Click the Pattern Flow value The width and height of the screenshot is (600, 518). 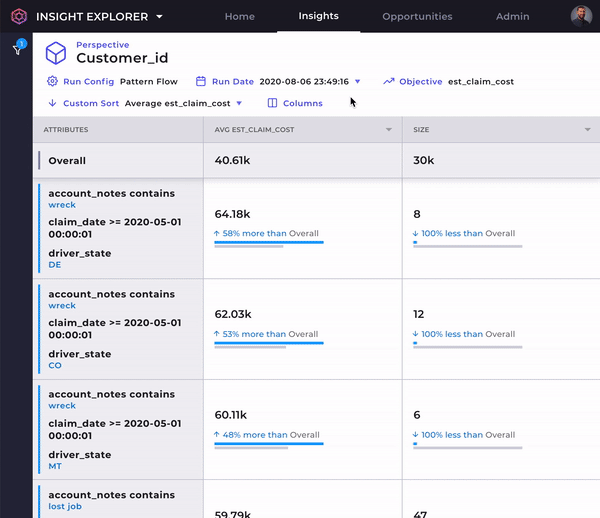(148, 81)
